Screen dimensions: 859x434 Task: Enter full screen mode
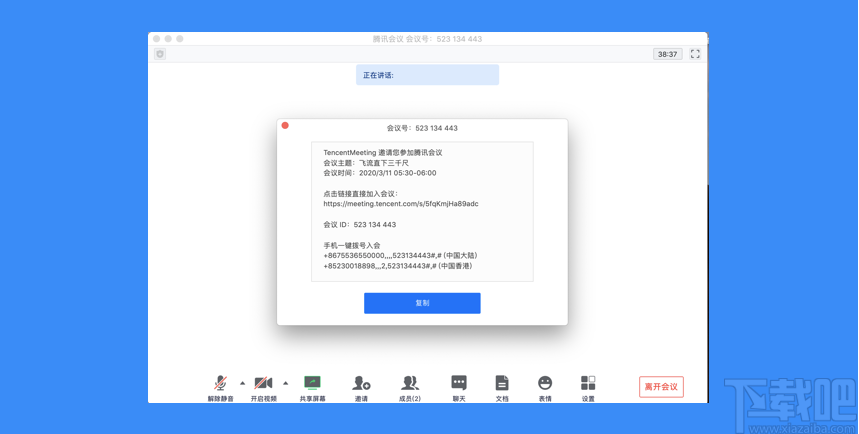click(x=695, y=54)
